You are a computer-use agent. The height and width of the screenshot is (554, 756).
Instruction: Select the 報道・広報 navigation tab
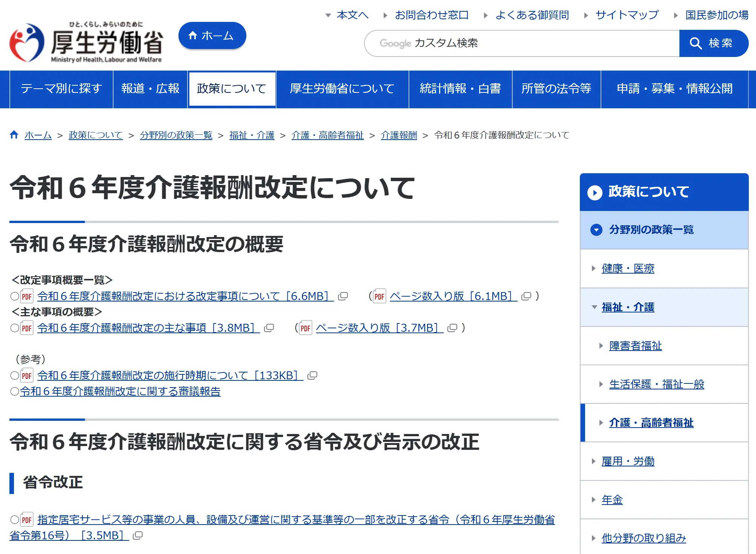click(150, 89)
